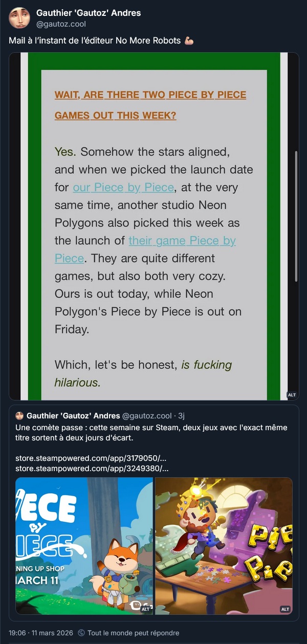The height and width of the screenshot is (644, 307).
Task: Open the quoted post's '3j' timestamp
Action: click(182, 415)
